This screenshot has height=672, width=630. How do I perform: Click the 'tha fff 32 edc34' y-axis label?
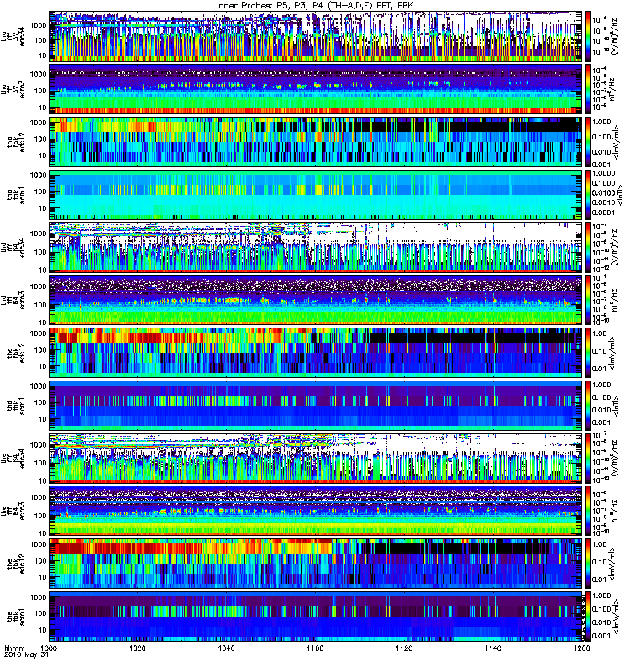tap(13, 36)
